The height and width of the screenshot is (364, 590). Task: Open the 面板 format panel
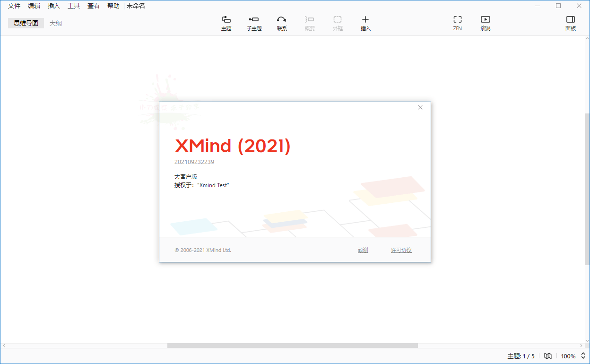(570, 23)
